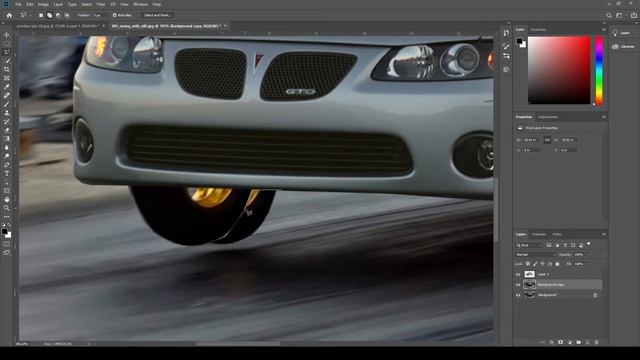
Task: Select the Rectangle shape tool
Action: click(7, 191)
